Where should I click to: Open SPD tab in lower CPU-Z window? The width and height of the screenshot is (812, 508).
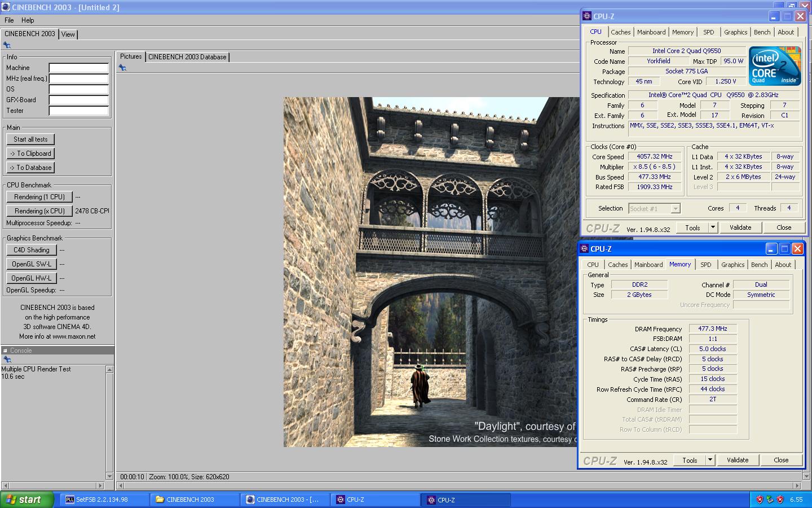(x=706, y=265)
